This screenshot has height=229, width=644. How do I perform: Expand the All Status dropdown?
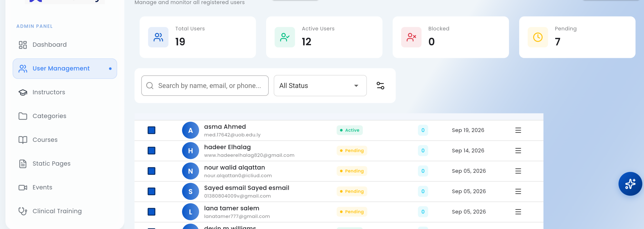(320, 86)
